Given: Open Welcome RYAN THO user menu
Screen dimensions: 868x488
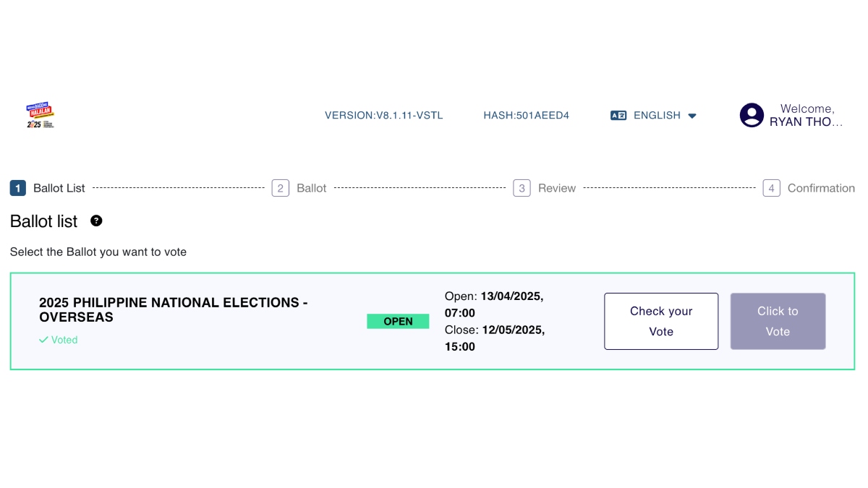Looking at the screenshot, I should click(x=791, y=116).
